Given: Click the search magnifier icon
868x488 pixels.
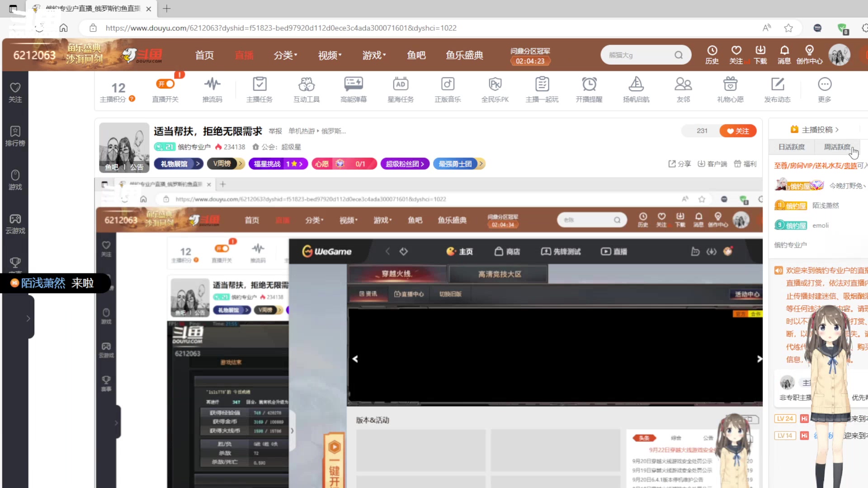Looking at the screenshot, I should pyautogui.click(x=679, y=55).
